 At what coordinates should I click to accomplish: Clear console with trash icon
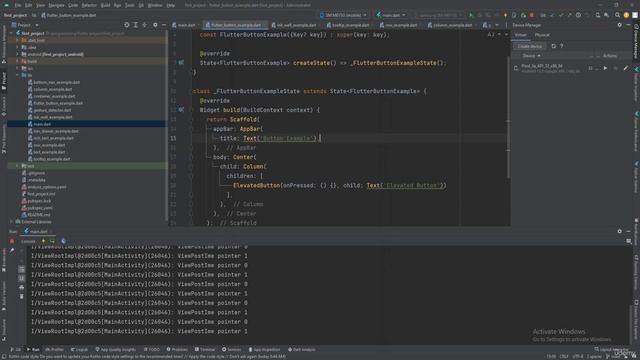pyautogui.click(x=22, y=296)
